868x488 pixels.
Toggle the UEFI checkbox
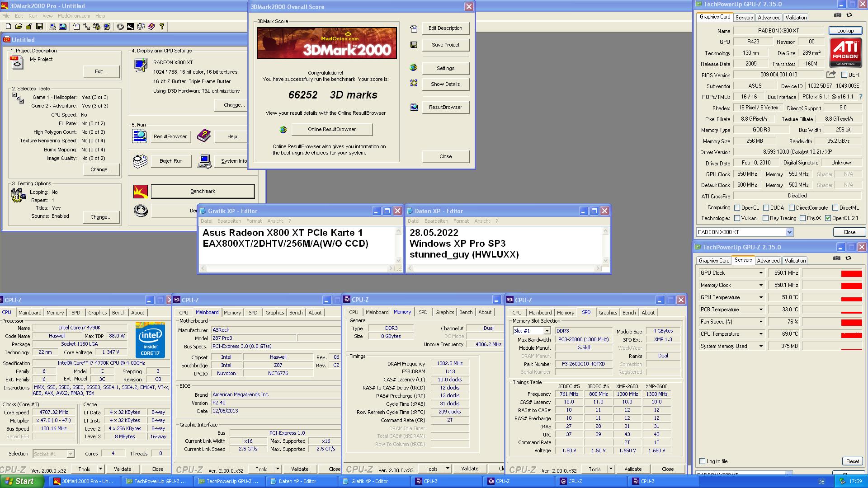tap(844, 75)
